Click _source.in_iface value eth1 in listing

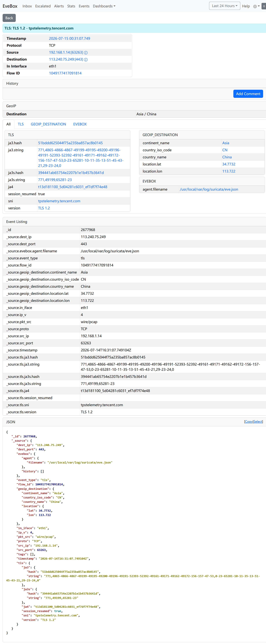tap(84, 308)
